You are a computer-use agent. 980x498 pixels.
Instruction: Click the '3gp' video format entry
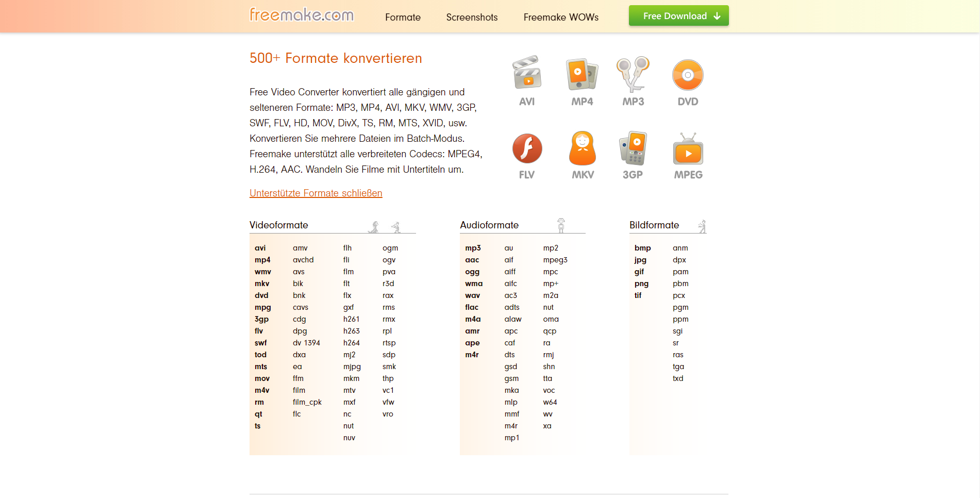click(x=261, y=319)
